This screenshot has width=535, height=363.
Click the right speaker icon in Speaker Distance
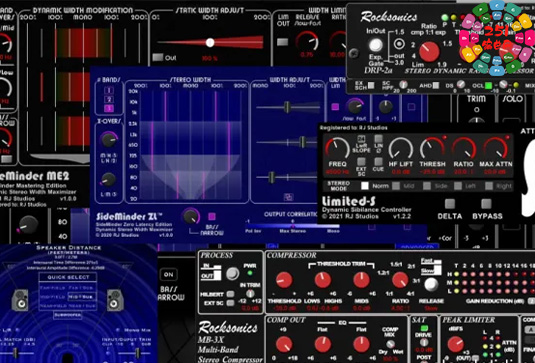(115, 300)
